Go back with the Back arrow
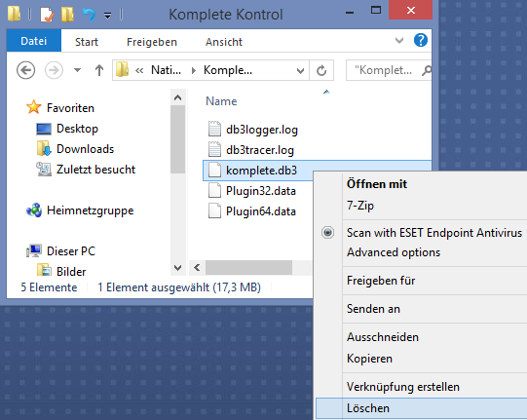 point(26,70)
